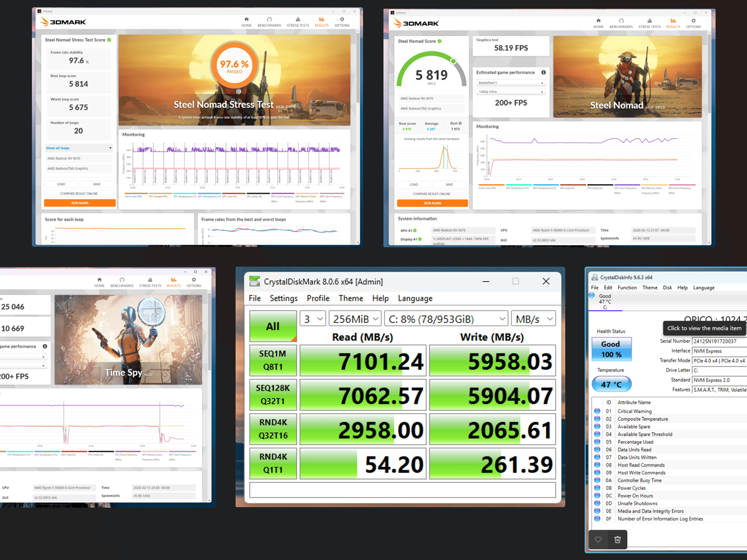The image size is (747, 560).
Task: Open the Settings menu in CrystalDiskMark
Action: [x=283, y=298]
